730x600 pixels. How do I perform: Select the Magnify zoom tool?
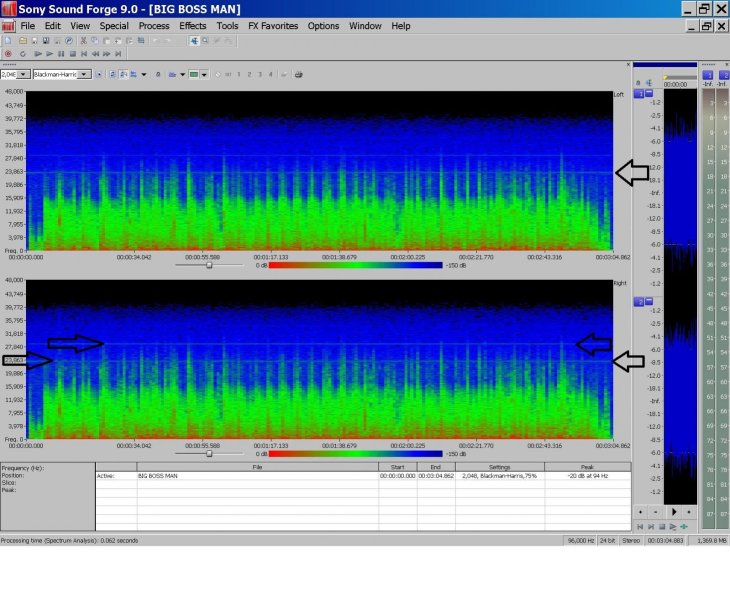(x=205, y=41)
